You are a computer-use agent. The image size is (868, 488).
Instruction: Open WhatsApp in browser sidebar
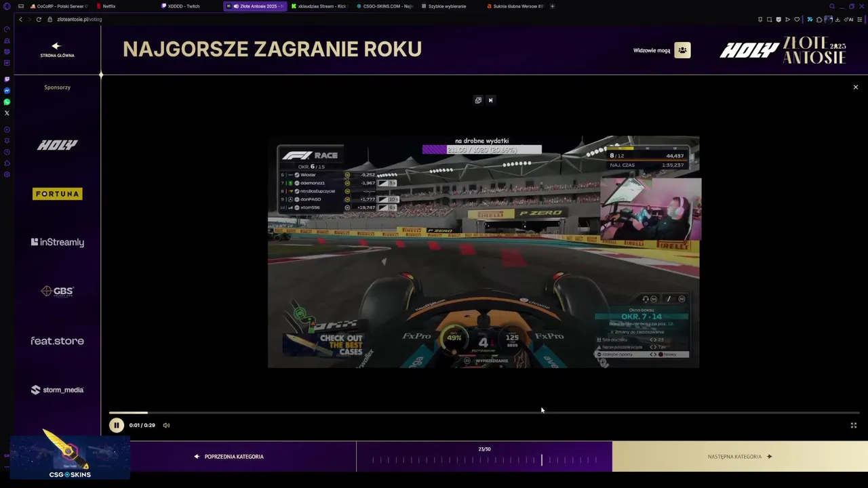pos(7,102)
